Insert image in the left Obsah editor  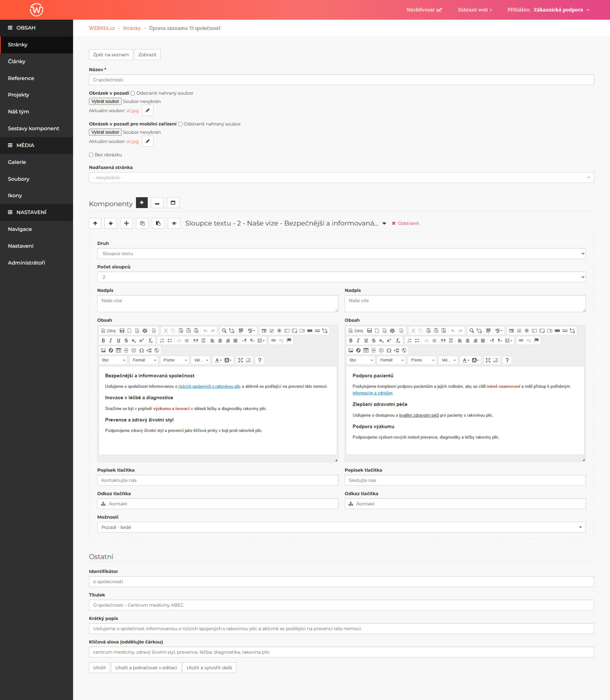click(103, 350)
